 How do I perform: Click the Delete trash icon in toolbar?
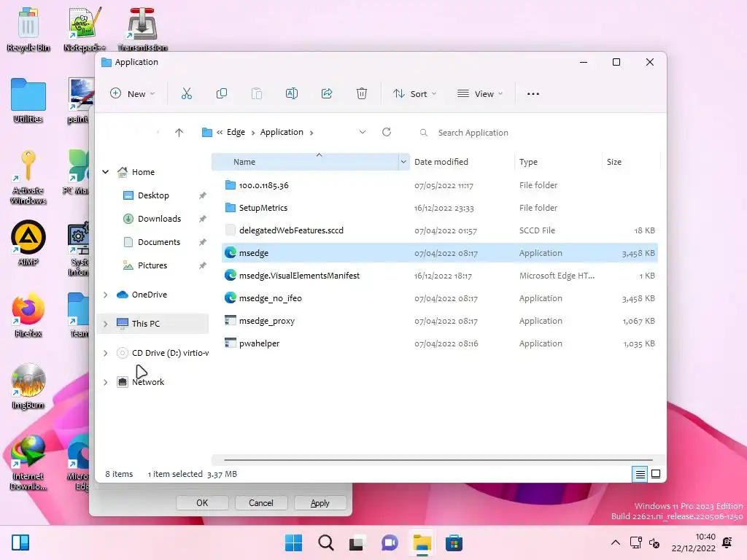[362, 94]
